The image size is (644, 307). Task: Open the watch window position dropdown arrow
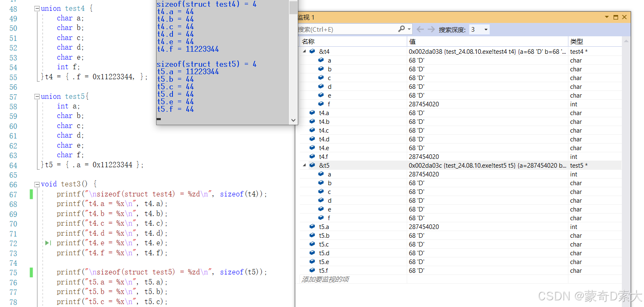click(x=607, y=17)
